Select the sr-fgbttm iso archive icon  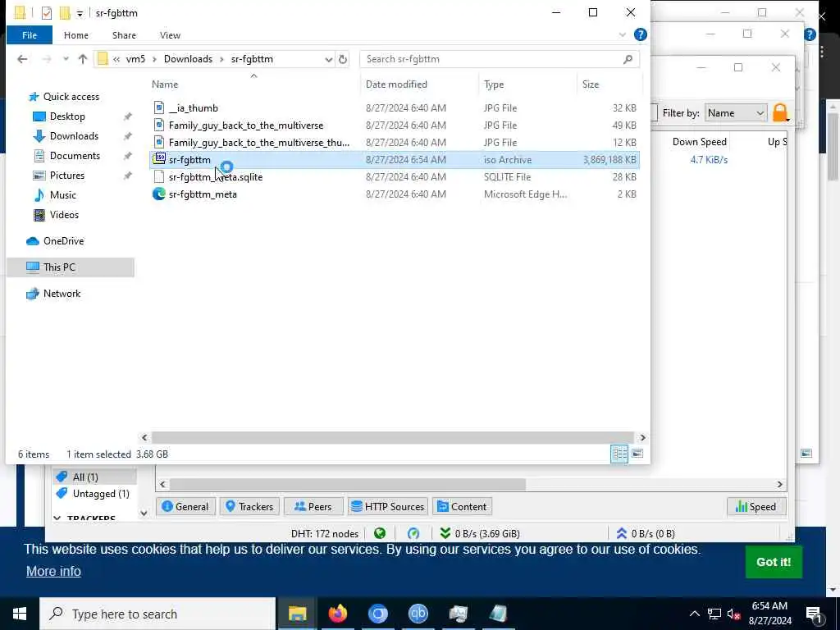pos(158,159)
